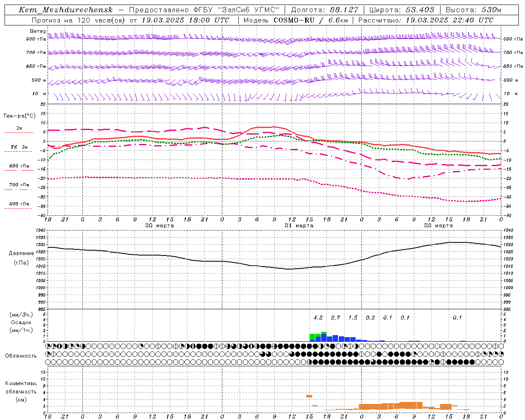Screen dimensions: 525x420
Task: Click the dotted pink swatch under temperature 500 гПа
Action: click(x=18, y=208)
